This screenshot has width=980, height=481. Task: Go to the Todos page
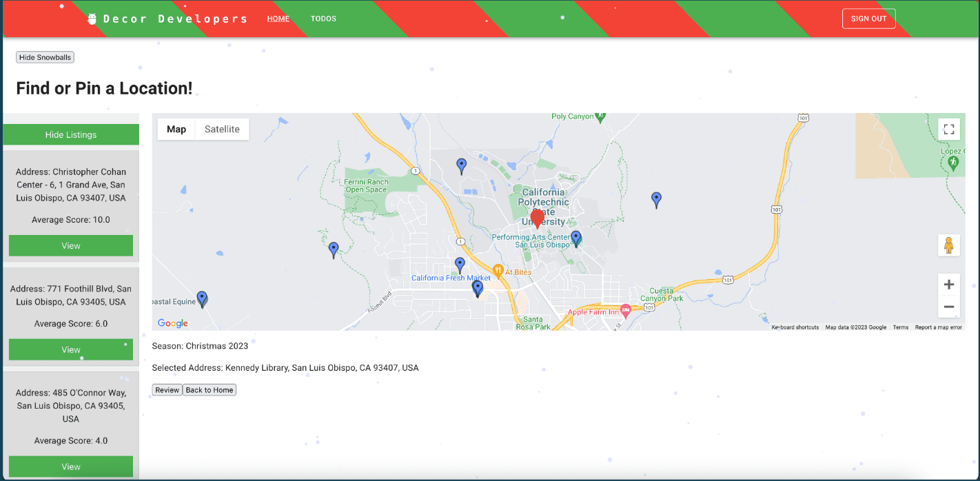coord(323,19)
